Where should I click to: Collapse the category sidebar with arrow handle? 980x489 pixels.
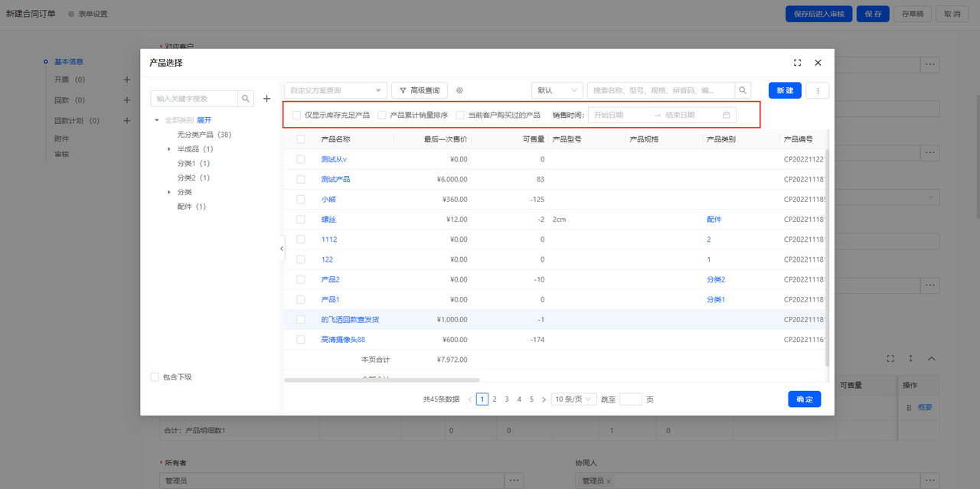tap(281, 249)
